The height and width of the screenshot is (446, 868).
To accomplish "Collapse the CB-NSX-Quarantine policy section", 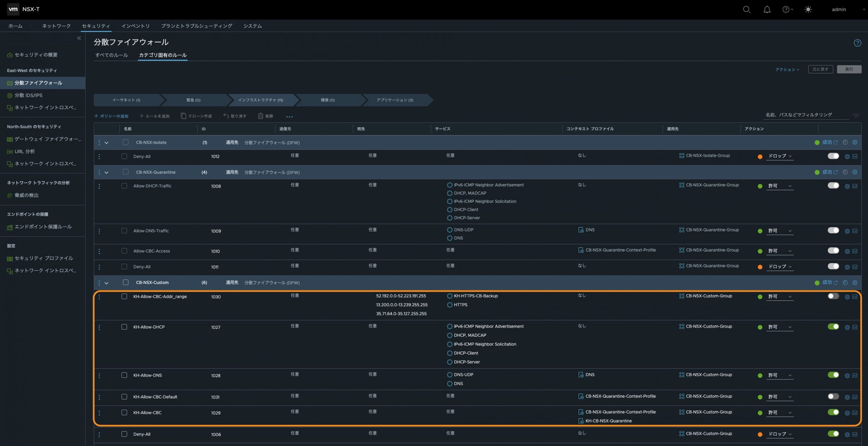I will tap(106, 173).
